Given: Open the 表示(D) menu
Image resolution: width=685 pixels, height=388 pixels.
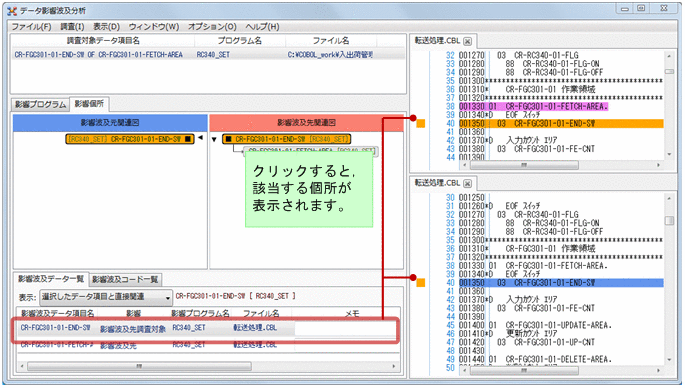Looking at the screenshot, I should tap(106, 27).
